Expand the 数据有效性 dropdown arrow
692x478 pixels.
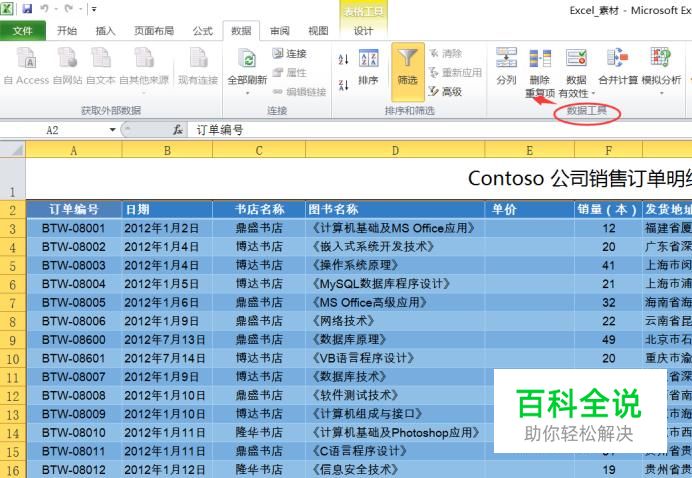tap(594, 94)
